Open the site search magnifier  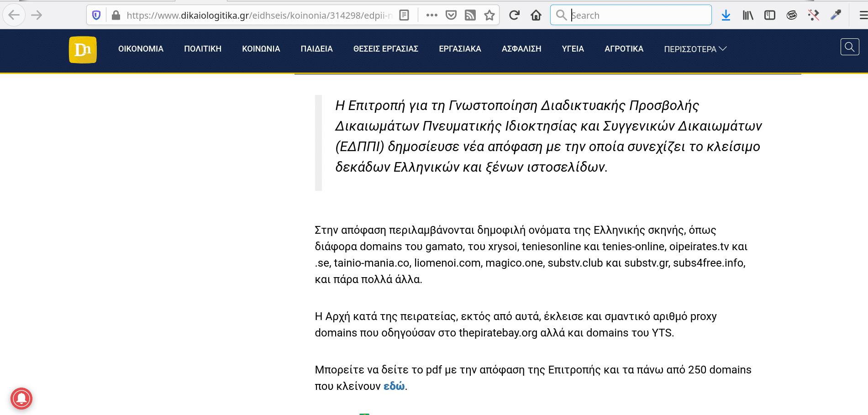point(849,47)
